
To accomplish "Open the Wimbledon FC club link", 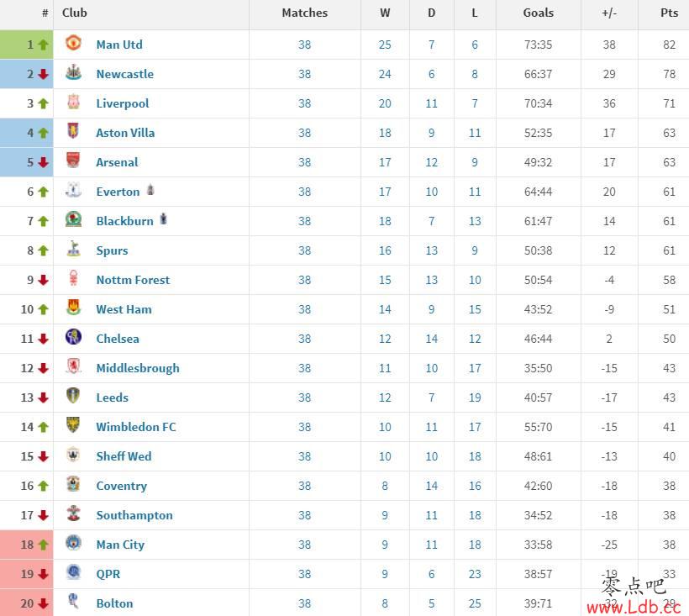I will (136, 427).
